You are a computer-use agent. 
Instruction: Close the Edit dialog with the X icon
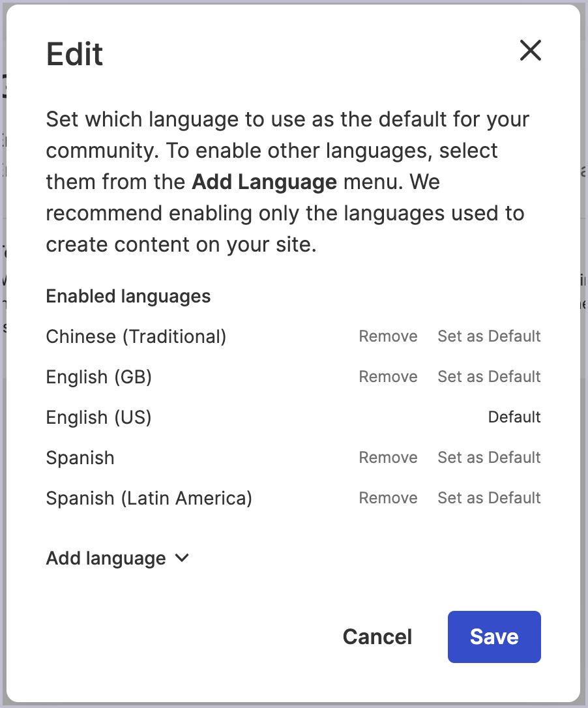click(531, 50)
